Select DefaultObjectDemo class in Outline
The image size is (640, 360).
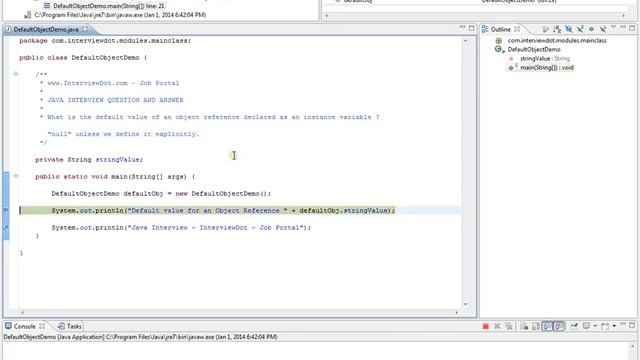click(534, 49)
